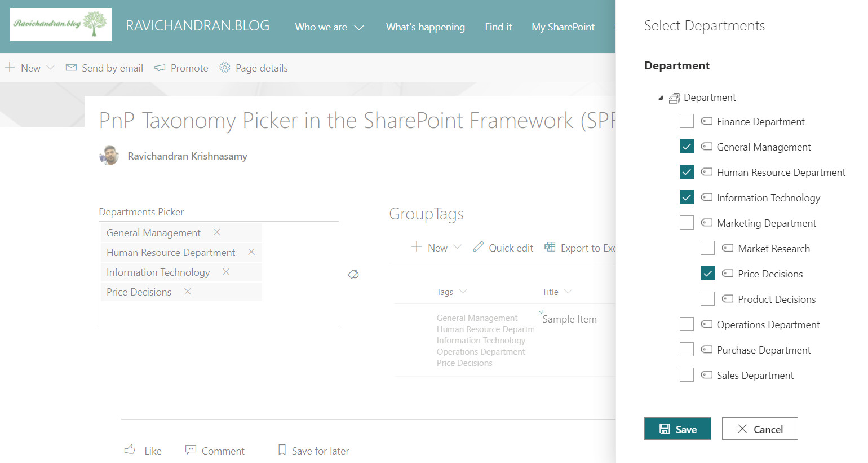
Task: Click the Save for later bookmark icon
Action: tap(282, 450)
